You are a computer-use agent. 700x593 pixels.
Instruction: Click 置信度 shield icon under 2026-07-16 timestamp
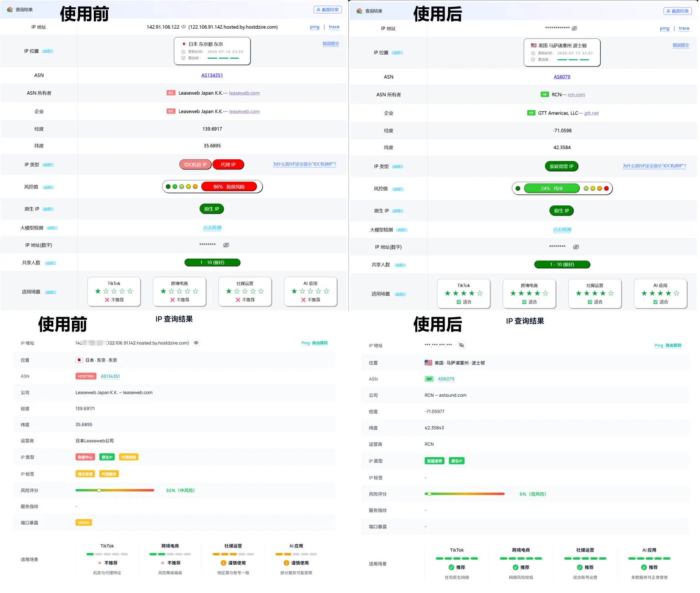(184, 58)
